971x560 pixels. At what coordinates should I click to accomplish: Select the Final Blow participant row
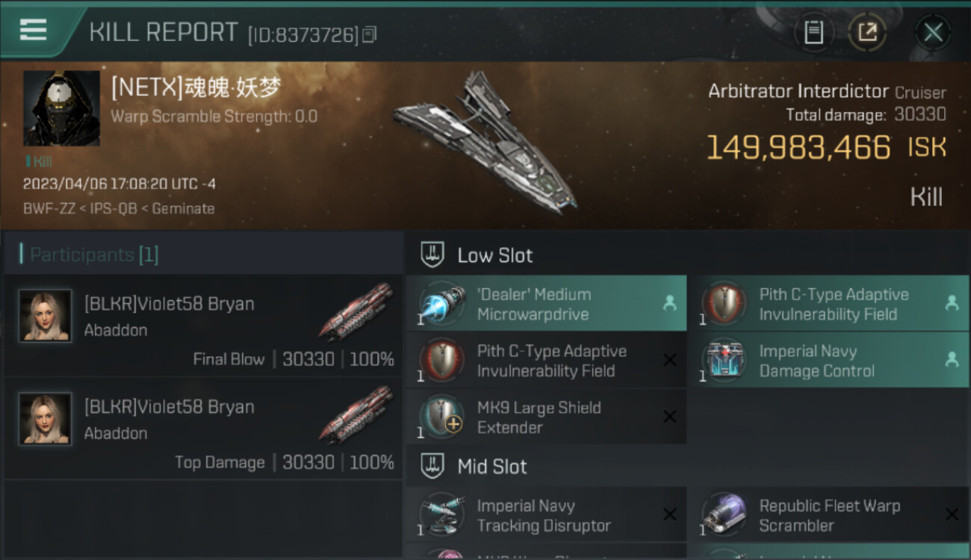(203, 326)
